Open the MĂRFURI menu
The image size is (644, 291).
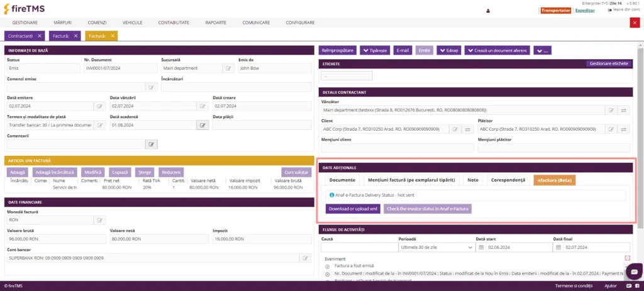click(x=63, y=23)
